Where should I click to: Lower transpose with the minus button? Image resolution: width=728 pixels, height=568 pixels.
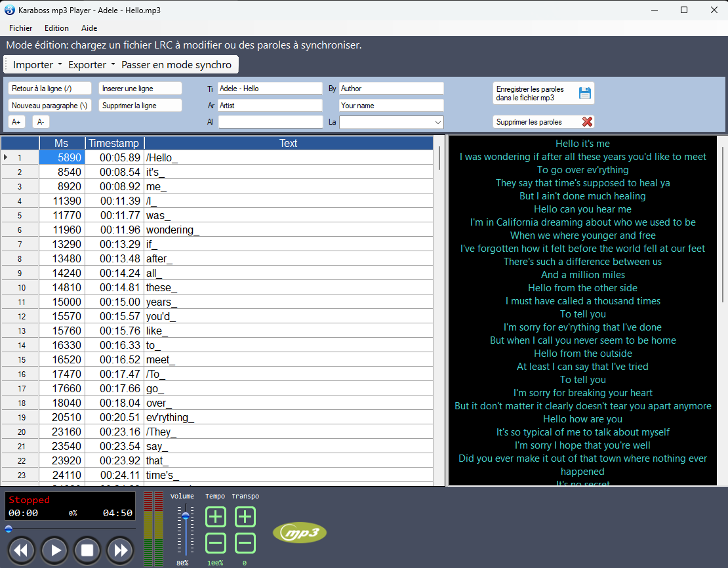coord(245,543)
